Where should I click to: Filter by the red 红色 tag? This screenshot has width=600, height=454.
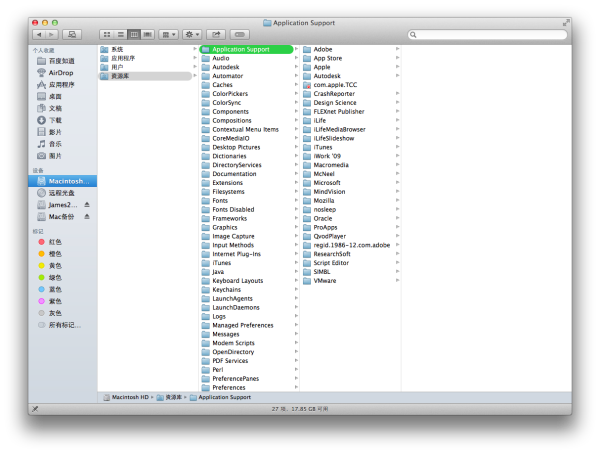click(55, 241)
